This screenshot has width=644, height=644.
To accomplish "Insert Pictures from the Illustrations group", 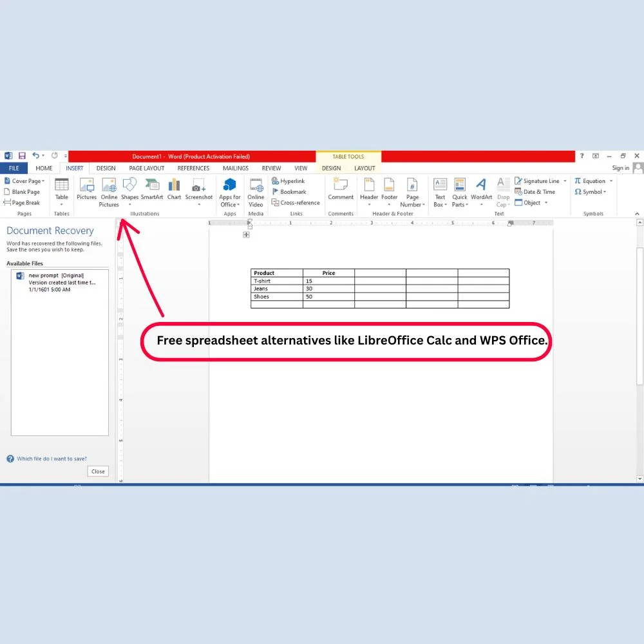I will (87, 189).
